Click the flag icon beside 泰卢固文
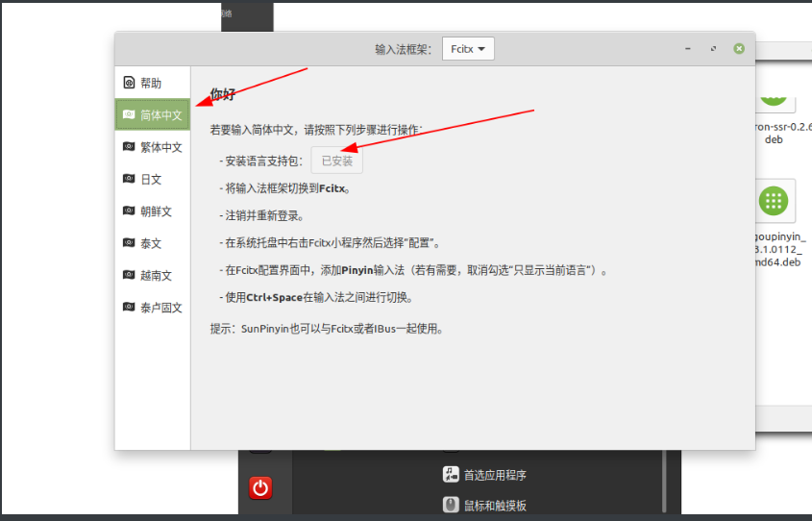Viewport: 812px width, 521px height. tap(129, 307)
